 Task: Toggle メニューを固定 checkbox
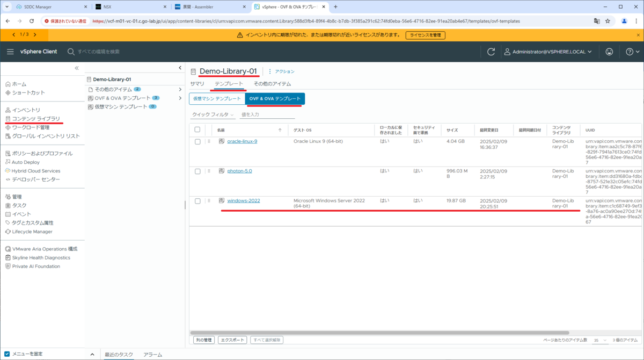[x=7, y=354]
